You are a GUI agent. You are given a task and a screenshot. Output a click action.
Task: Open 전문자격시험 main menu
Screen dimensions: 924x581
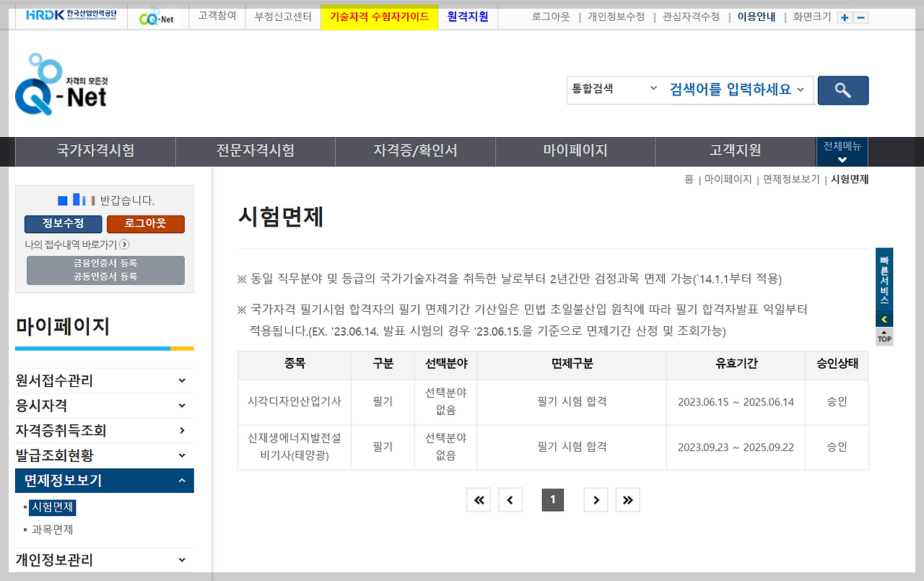point(256,152)
